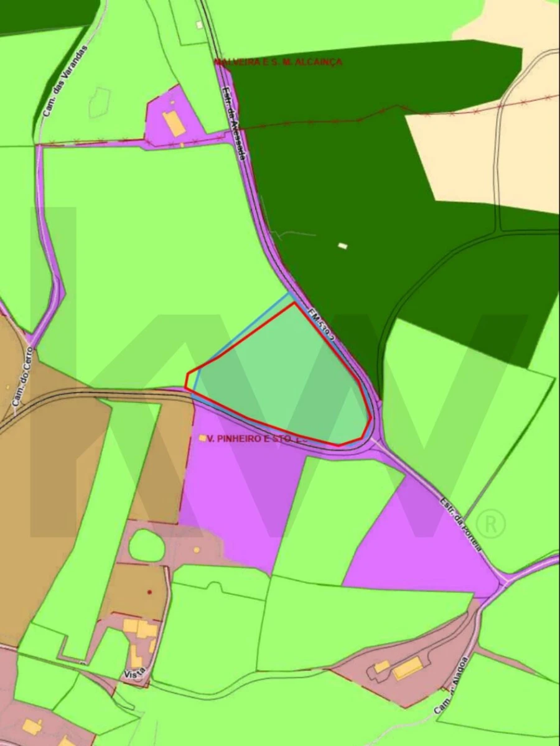560x746 pixels.
Task: Click the MALVEIRA E S. M. ALCAINÇA label
Action: tap(278, 62)
